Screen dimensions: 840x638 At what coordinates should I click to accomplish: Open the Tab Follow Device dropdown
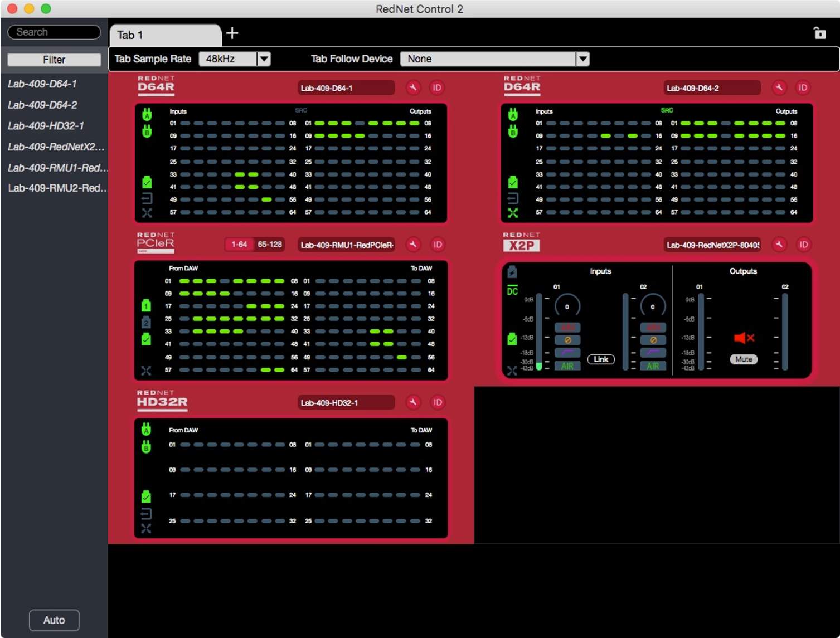tap(582, 59)
